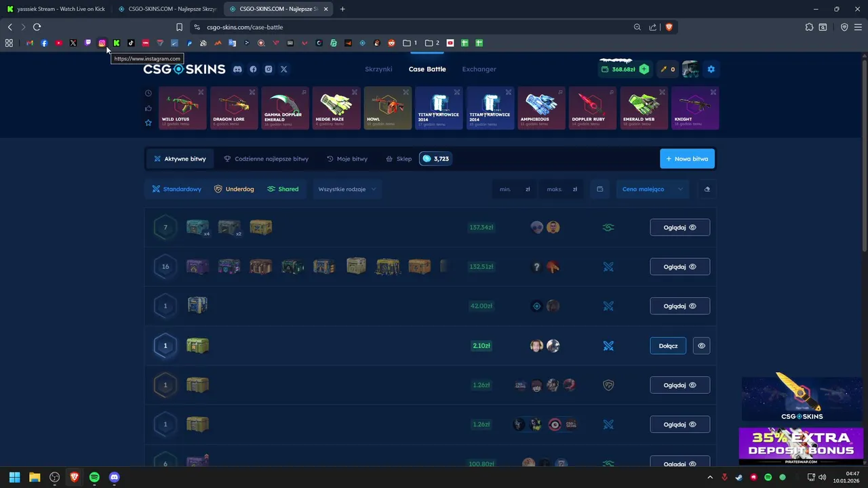Show top drops via the thumbs-up icon
This screenshot has width=868, height=488.
click(149, 108)
